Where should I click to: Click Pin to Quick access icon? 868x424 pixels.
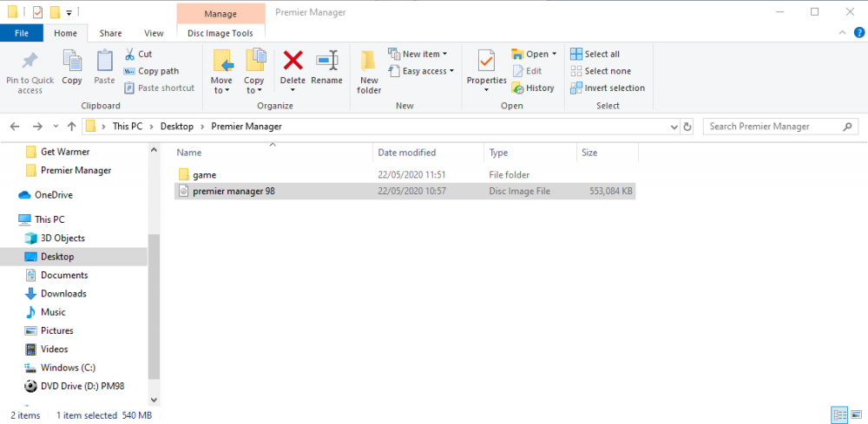coord(30,72)
